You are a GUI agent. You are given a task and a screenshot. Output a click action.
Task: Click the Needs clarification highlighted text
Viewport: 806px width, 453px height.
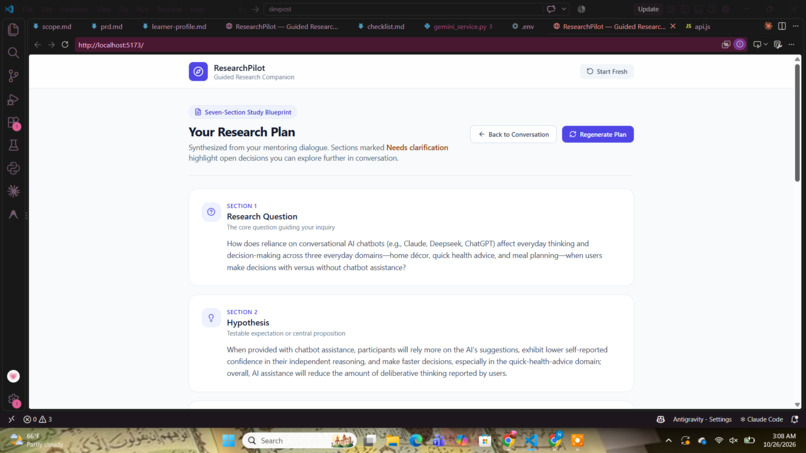pyautogui.click(x=417, y=148)
